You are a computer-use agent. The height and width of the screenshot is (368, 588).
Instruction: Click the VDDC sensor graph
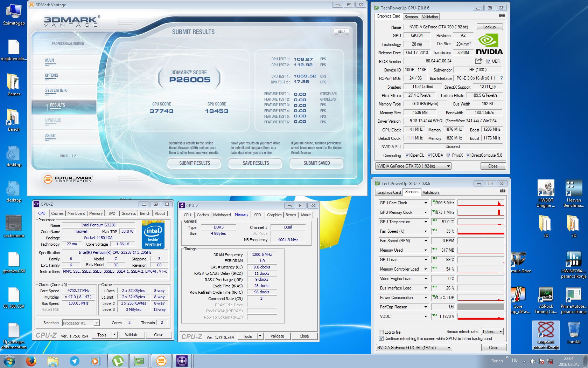pyautogui.click(x=481, y=316)
